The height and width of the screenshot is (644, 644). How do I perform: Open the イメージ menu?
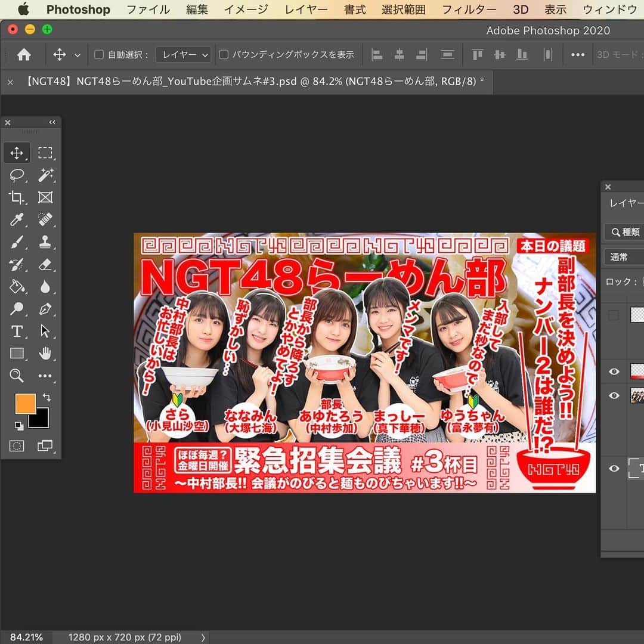246,10
